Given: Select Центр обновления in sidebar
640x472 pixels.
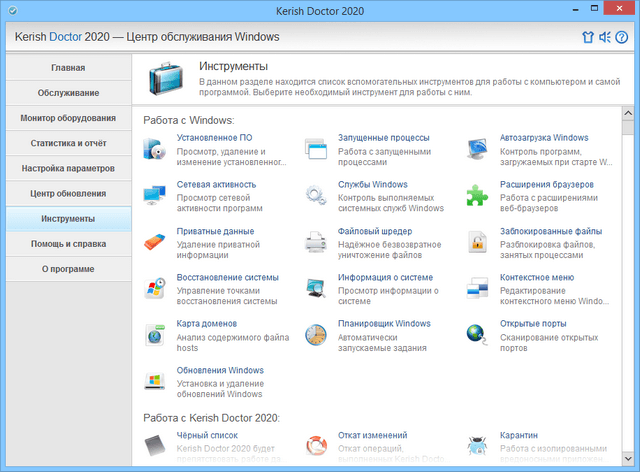Looking at the screenshot, I should (68, 194).
